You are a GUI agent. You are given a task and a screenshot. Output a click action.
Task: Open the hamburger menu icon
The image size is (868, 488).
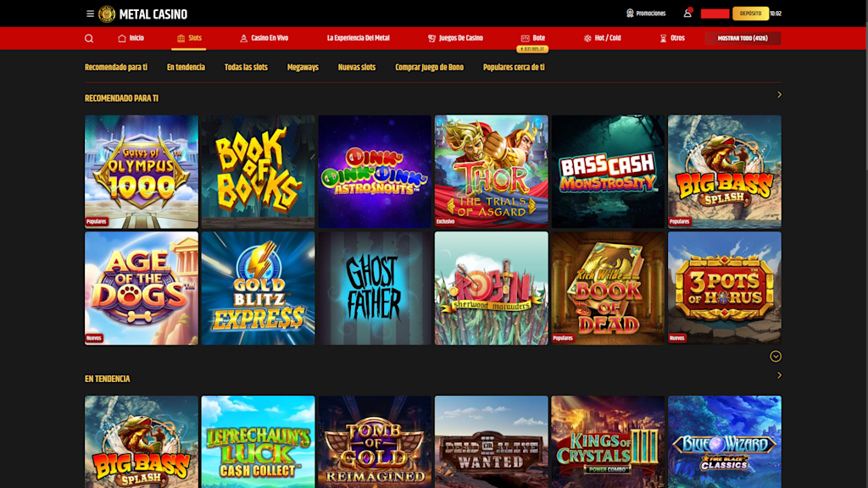tap(90, 14)
